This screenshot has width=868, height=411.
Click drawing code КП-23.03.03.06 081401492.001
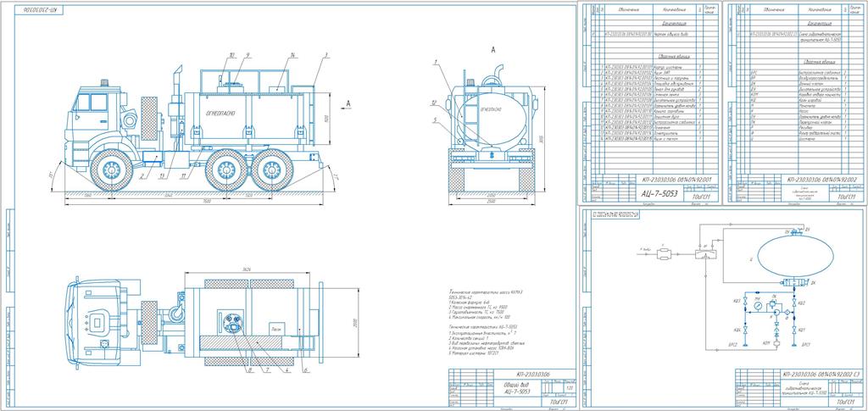pyautogui.click(x=676, y=179)
